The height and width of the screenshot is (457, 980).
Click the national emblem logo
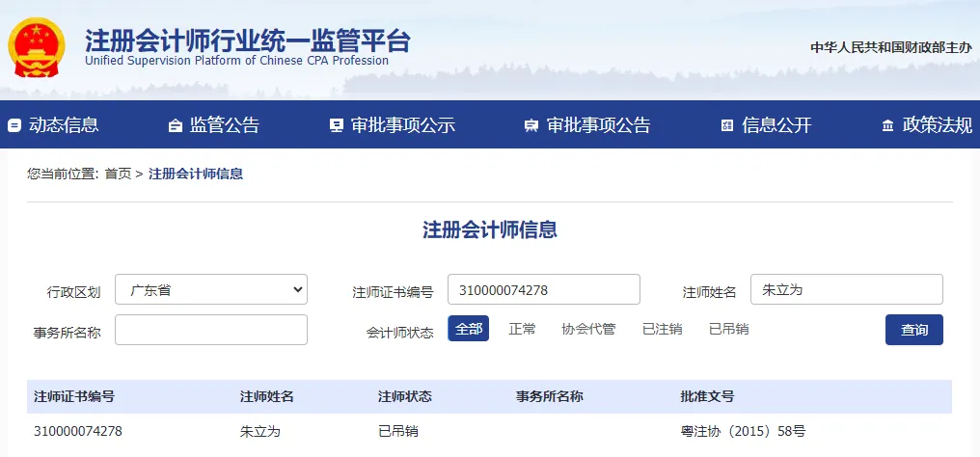coord(37,46)
